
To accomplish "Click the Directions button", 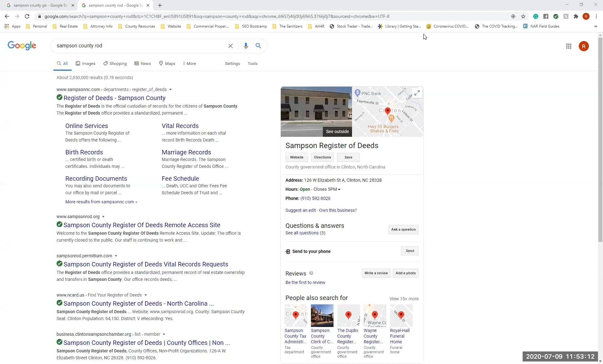I will coord(322,157).
